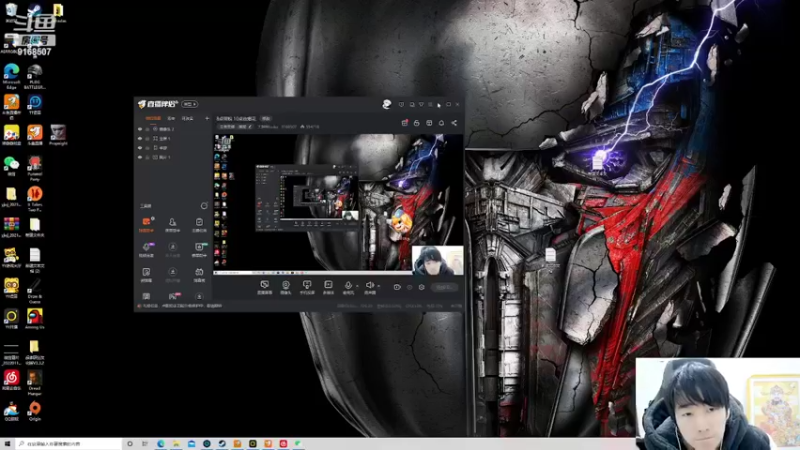Image resolution: width=800 pixels, height=450 pixels.
Task: Click the taskbar search box
Action: point(68,444)
